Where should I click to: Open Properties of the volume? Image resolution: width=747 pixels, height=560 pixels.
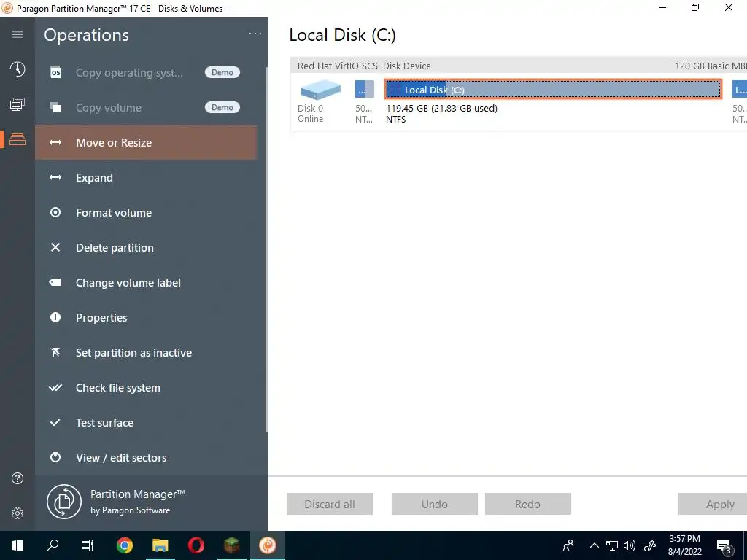(146, 317)
